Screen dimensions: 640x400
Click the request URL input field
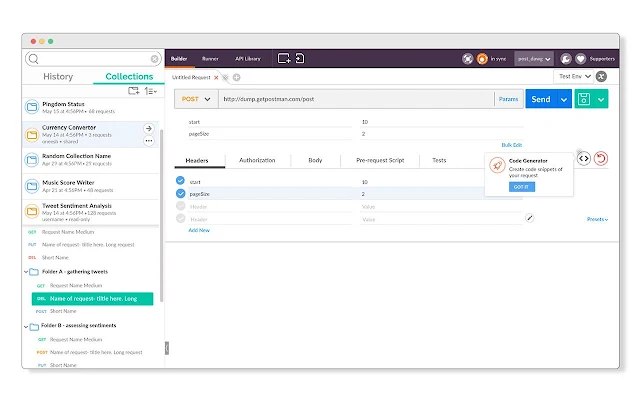pos(356,99)
